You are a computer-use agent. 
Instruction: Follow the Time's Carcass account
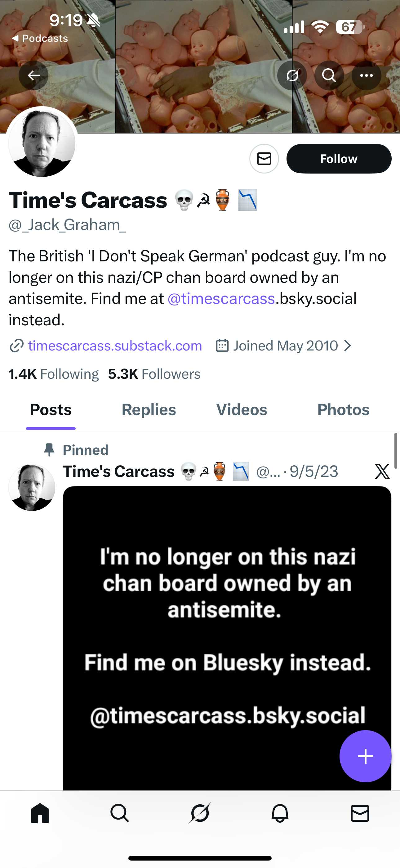(x=339, y=159)
